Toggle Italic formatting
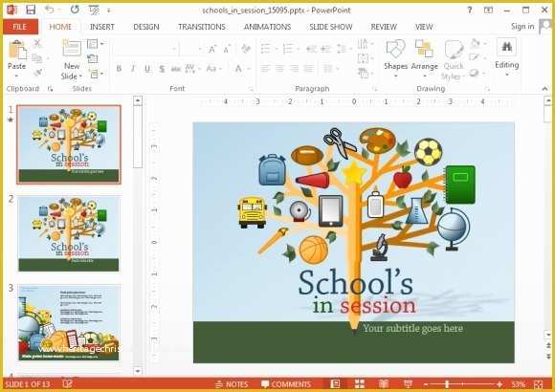The width and height of the screenshot is (555, 392). (133, 69)
